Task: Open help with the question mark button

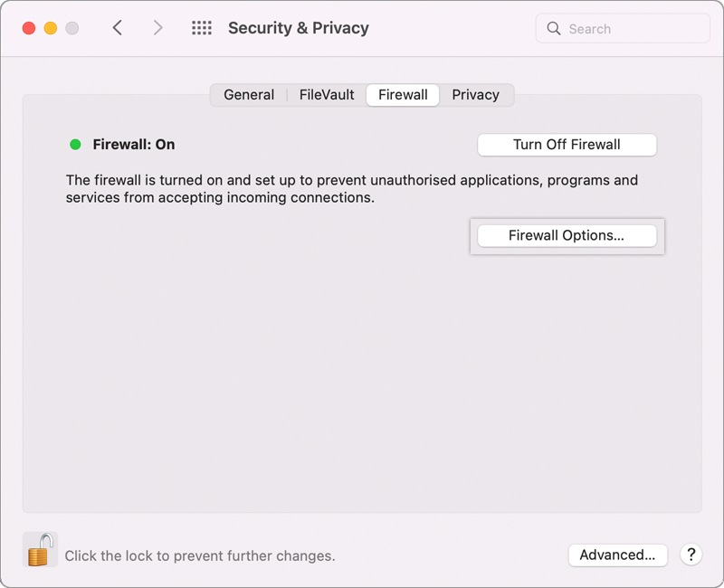Action: click(x=691, y=555)
